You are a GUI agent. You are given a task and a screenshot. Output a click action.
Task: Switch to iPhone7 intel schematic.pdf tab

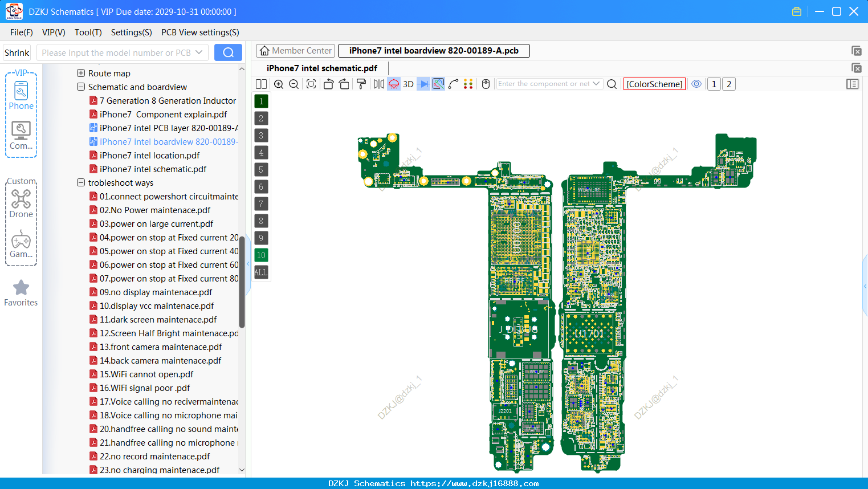pos(322,68)
